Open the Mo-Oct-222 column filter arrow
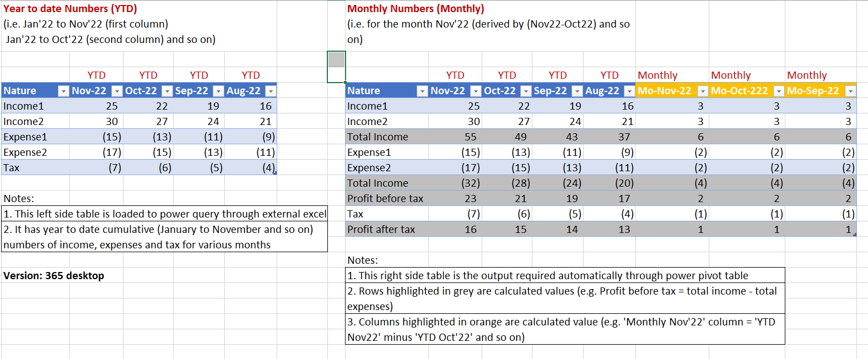The height and width of the screenshot is (359, 868). point(779,91)
